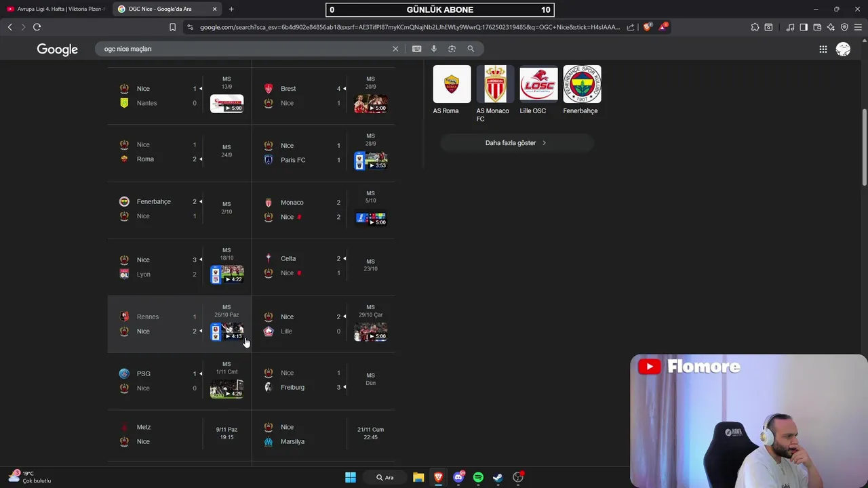Open the Brave VPN shield icon
868x488 pixels.
(x=844, y=27)
